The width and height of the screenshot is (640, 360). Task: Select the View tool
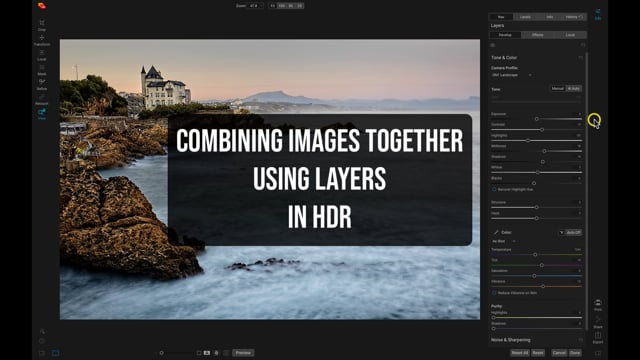42,114
